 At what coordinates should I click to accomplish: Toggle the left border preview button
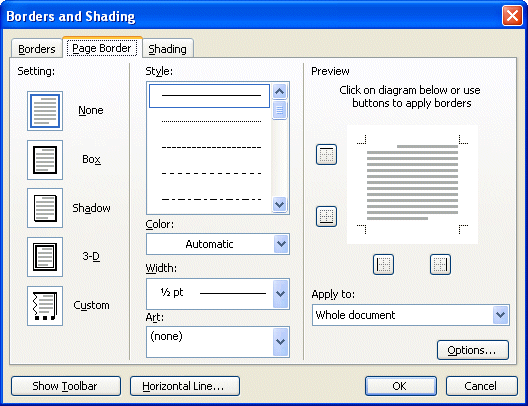pyautogui.click(x=384, y=264)
